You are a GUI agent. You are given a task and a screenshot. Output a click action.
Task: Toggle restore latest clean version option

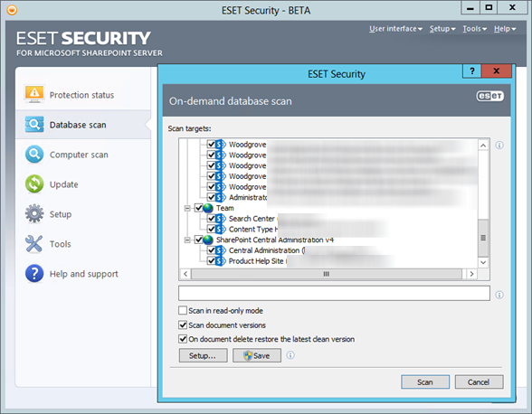(183, 339)
